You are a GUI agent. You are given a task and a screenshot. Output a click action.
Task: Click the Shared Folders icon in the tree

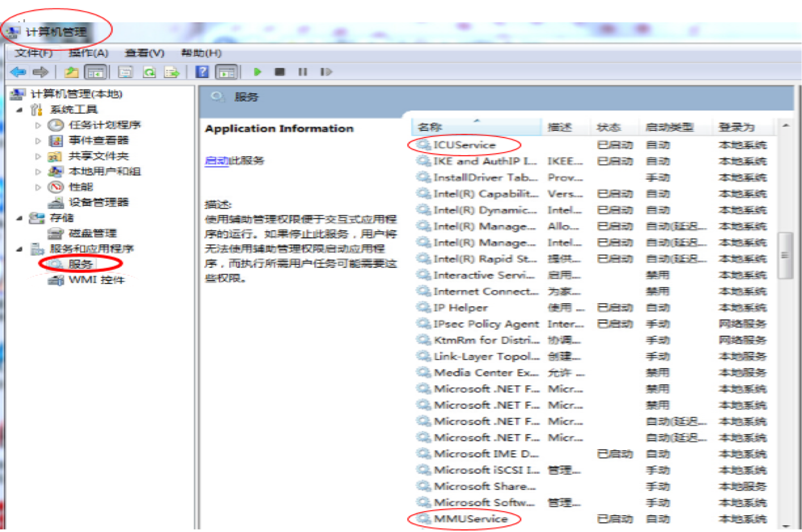point(56,156)
